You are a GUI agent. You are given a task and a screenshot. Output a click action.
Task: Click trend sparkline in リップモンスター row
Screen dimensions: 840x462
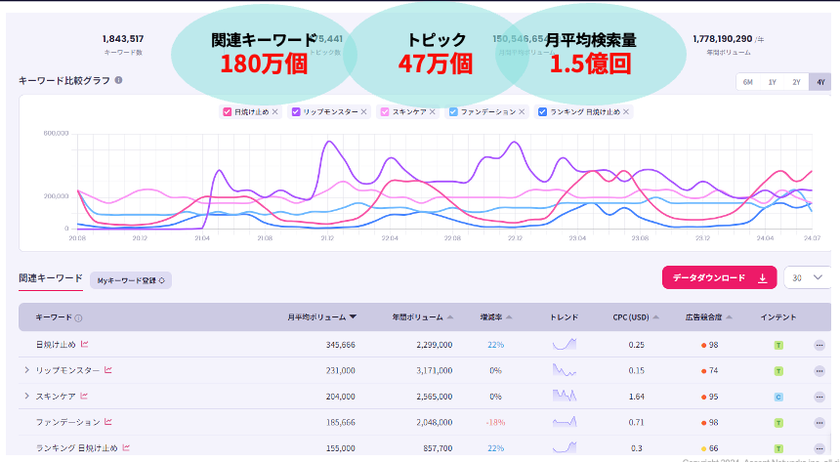565,370
